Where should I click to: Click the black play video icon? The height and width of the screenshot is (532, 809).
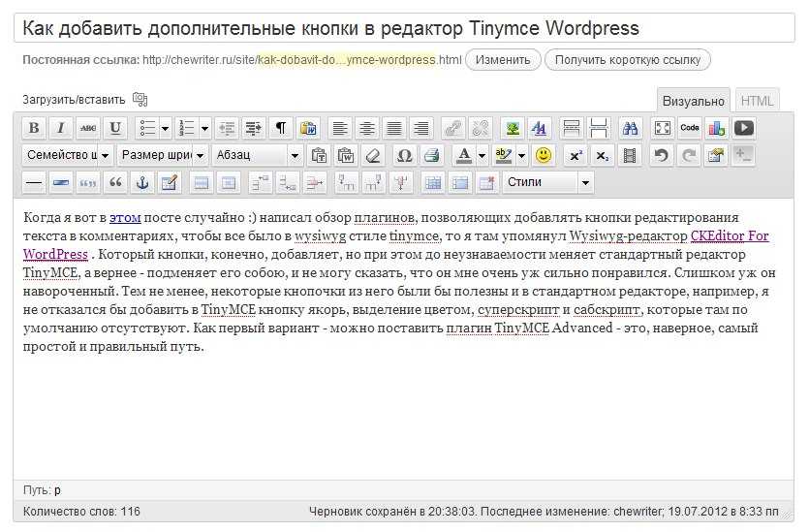point(744,128)
